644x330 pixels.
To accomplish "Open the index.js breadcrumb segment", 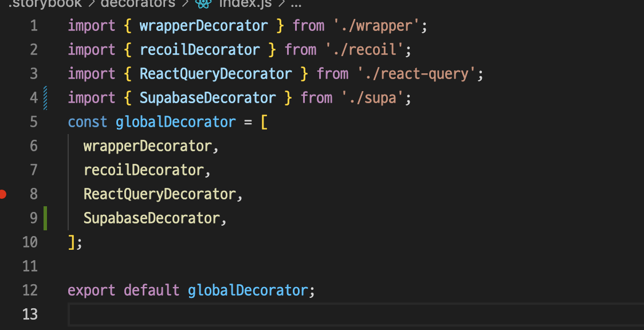I will click(x=245, y=3).
